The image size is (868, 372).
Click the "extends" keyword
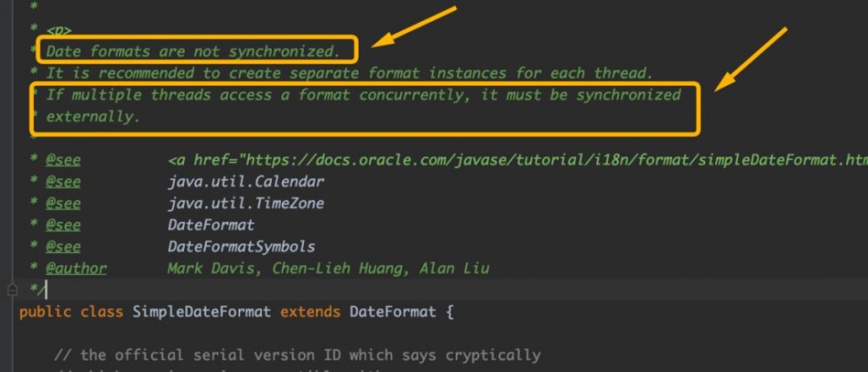(x=310, y=312)
